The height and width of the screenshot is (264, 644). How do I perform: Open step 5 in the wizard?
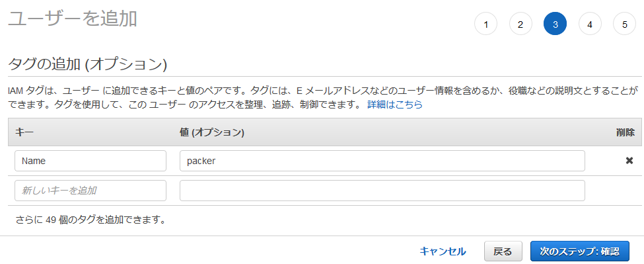coord(624,24)
